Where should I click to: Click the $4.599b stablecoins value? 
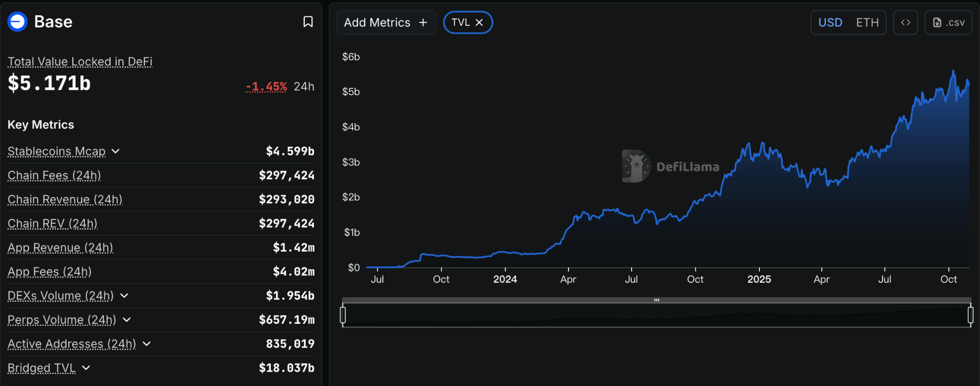click(x=290, y=151)
